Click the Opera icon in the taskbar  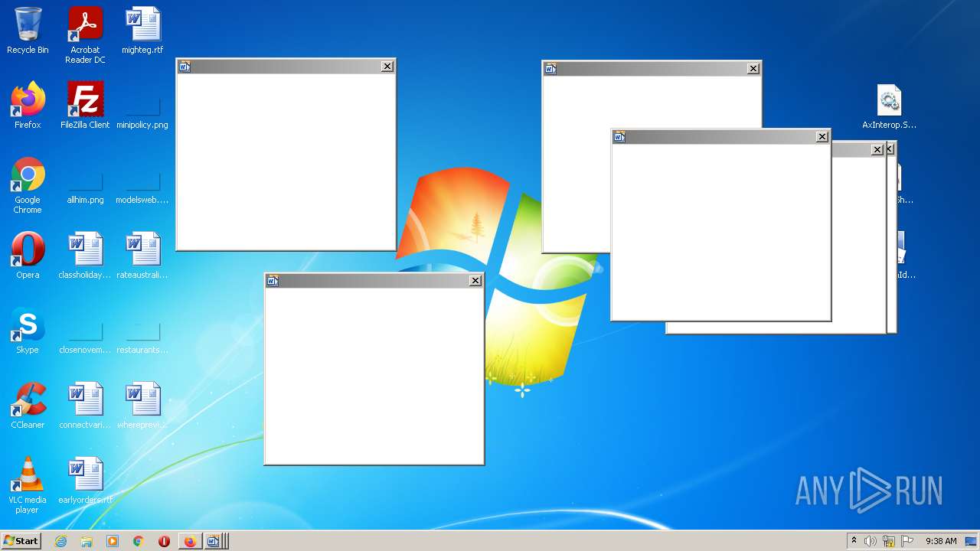pos(164,541)
